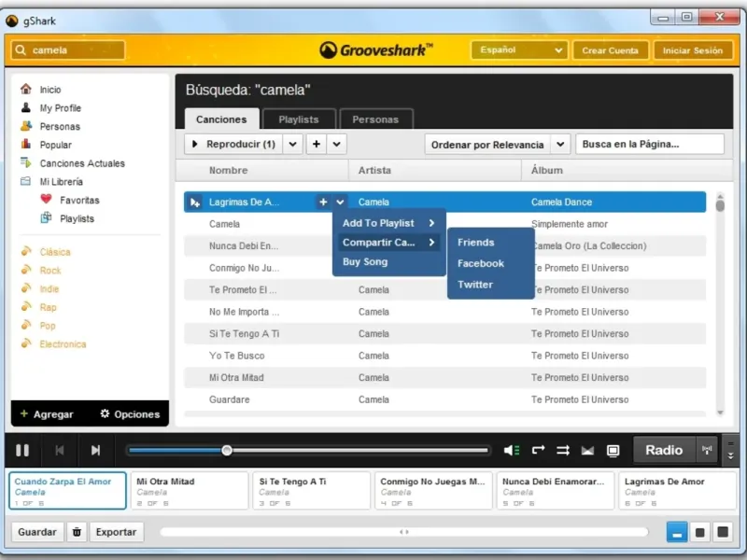747x560 pixels.
Task: Skip to the next track
Action: pos(95,450)
